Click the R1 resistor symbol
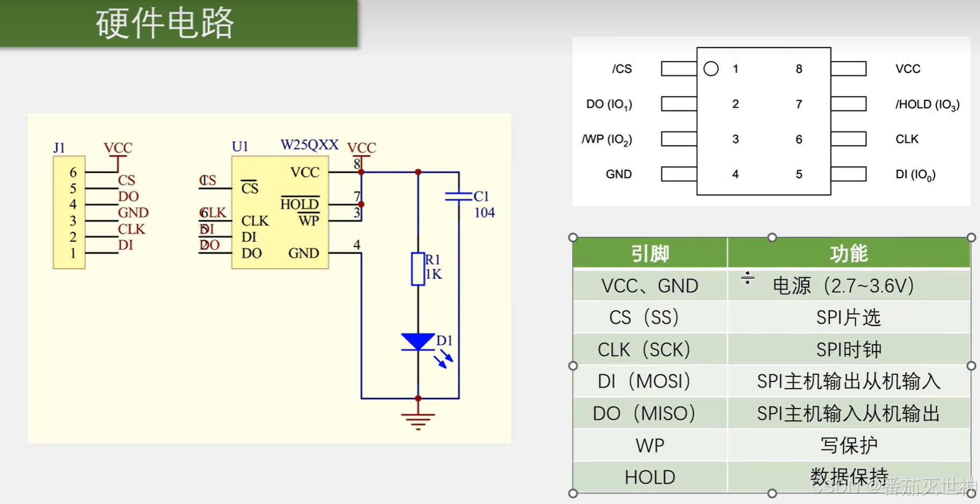 point(418,269)
